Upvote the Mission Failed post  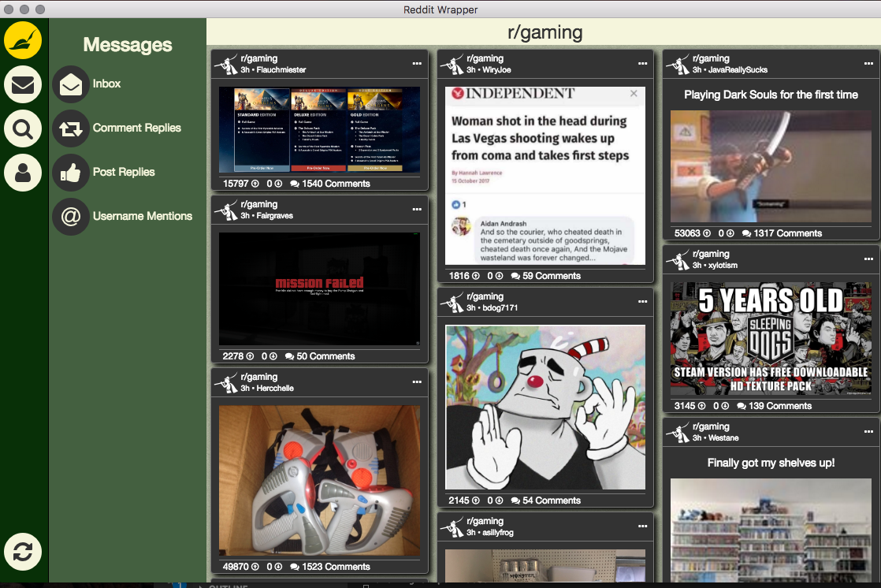(250, 356)
